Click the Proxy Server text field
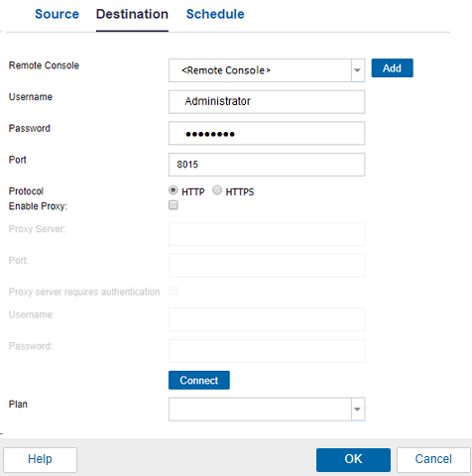Image resolution: width=472 pixels, height=476 pixels. click(267, 234)
